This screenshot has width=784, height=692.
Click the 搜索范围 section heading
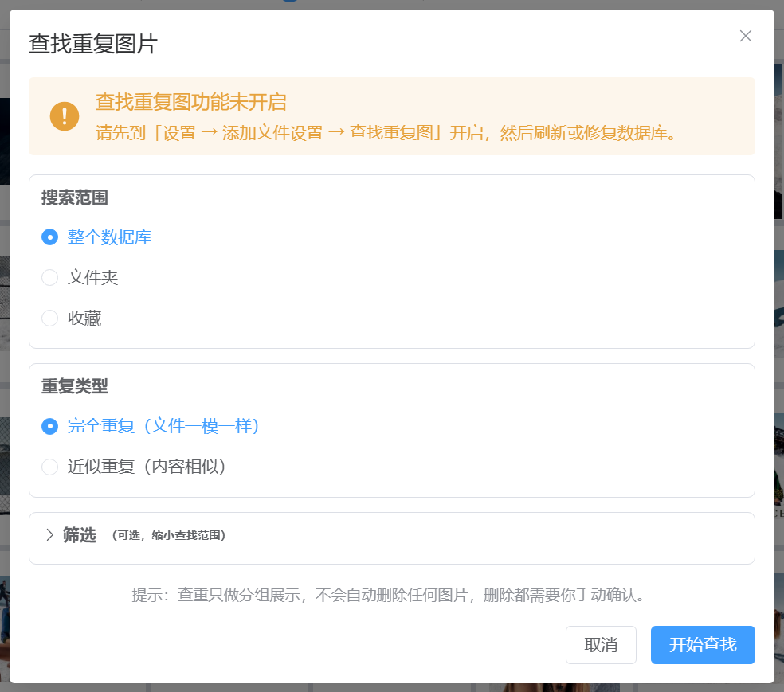click(75, 197)
